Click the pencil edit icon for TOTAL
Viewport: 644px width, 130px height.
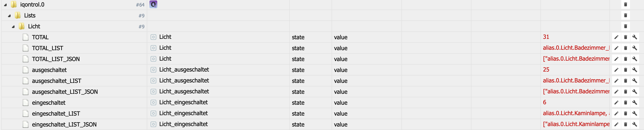pyautogui.click(x=616, y=37)
